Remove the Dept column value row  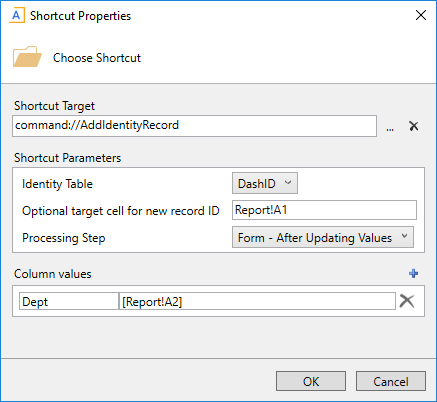pyautogui.click(x=407, y=301)
